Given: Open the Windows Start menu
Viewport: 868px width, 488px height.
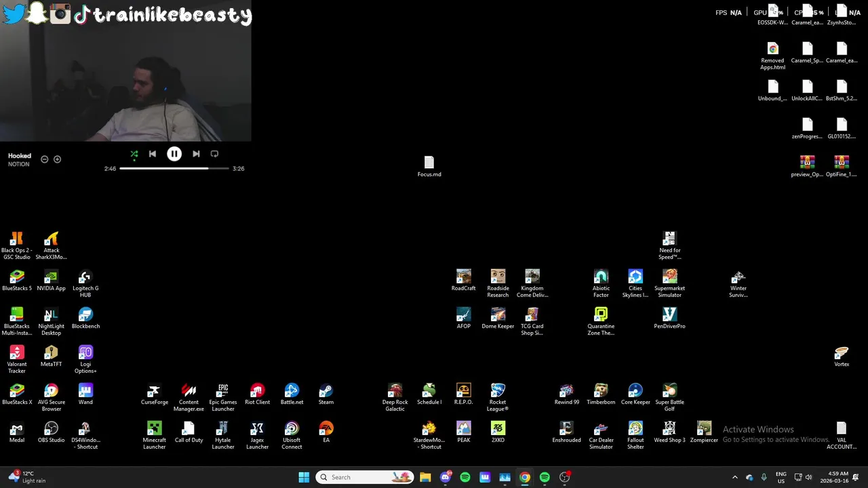Looking at the screenshot, I should click(304, 477).
